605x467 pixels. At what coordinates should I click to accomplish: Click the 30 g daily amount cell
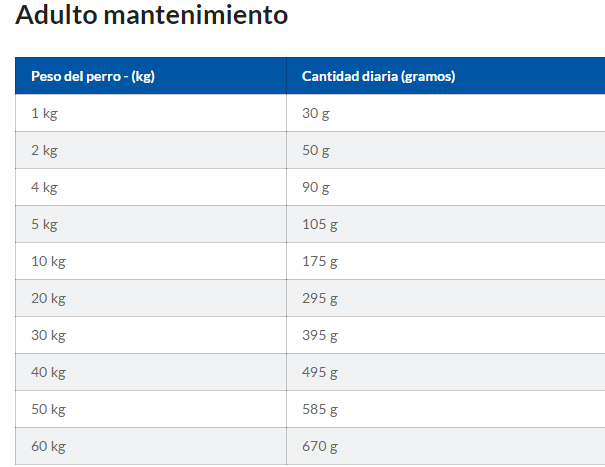pos(315,113)
